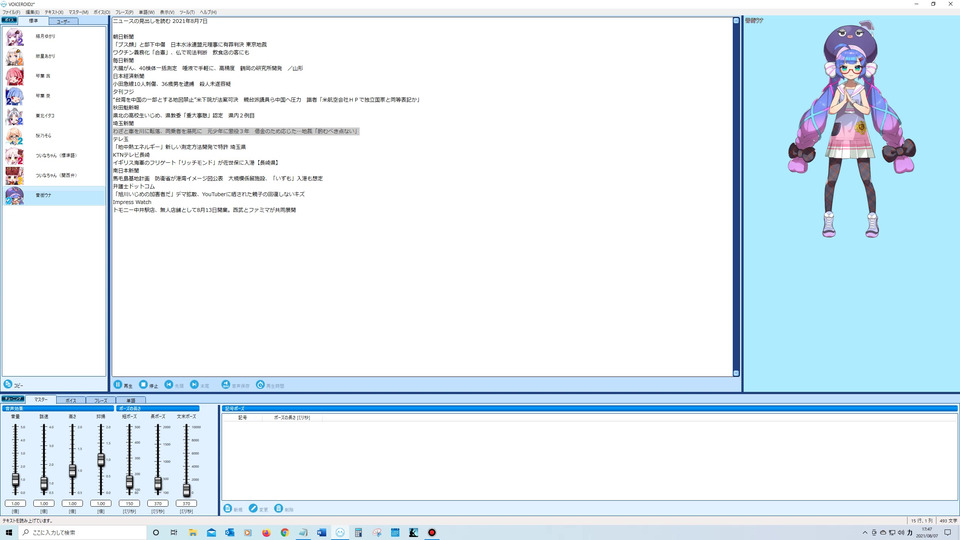Switch to the 単語 tuning tab

point(130,400)
